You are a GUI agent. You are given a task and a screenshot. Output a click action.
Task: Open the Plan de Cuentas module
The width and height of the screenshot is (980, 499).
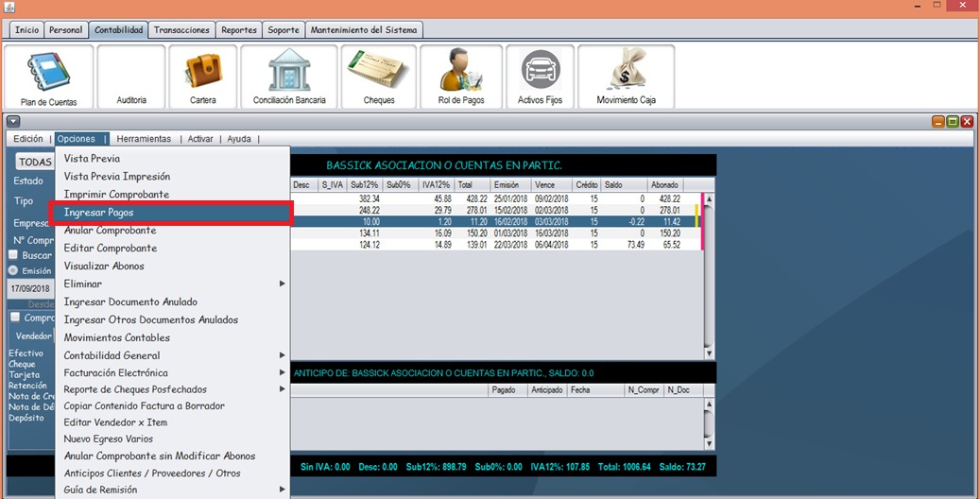(48, 77)
